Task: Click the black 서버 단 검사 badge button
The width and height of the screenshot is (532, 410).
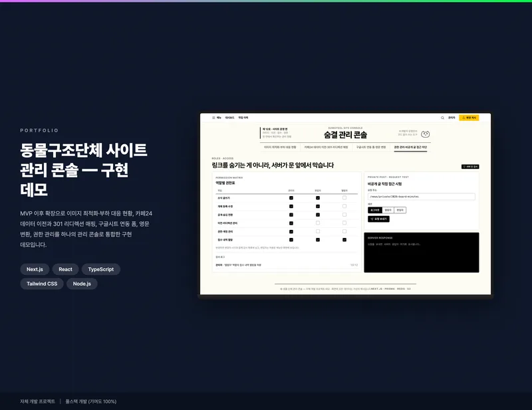Action: pyautogui.click(x=470, y=167)
